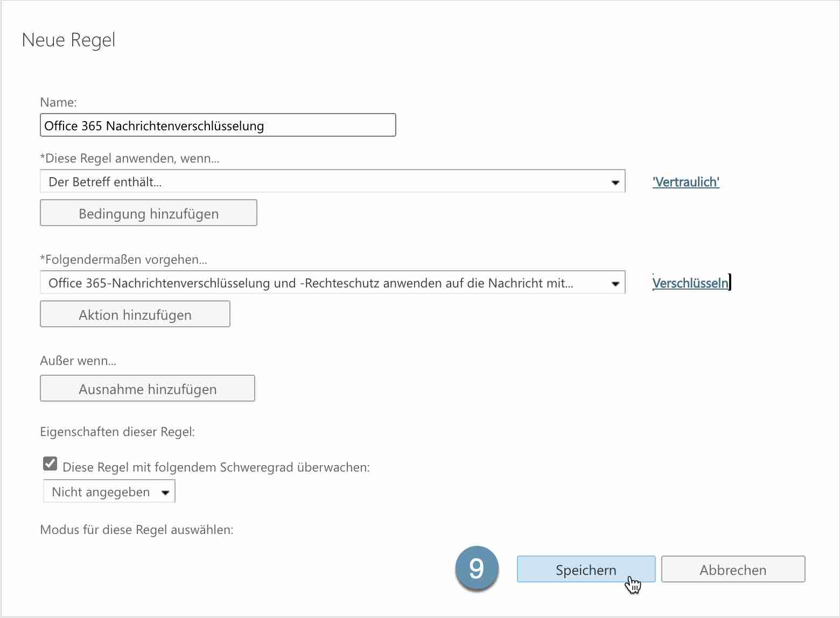Screen dimensions: 840x618
Task: Click the Ausnahme hinzufügen button
Action: coord(148,389)
